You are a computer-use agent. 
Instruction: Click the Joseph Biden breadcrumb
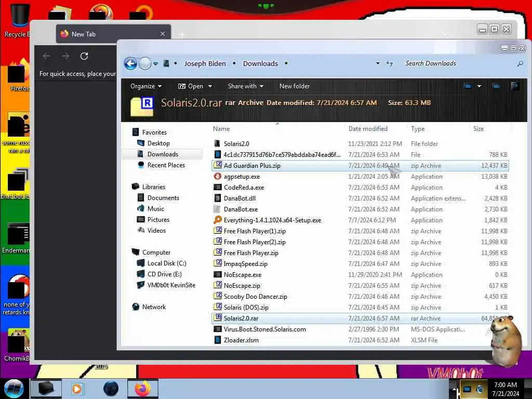[205, 63]
